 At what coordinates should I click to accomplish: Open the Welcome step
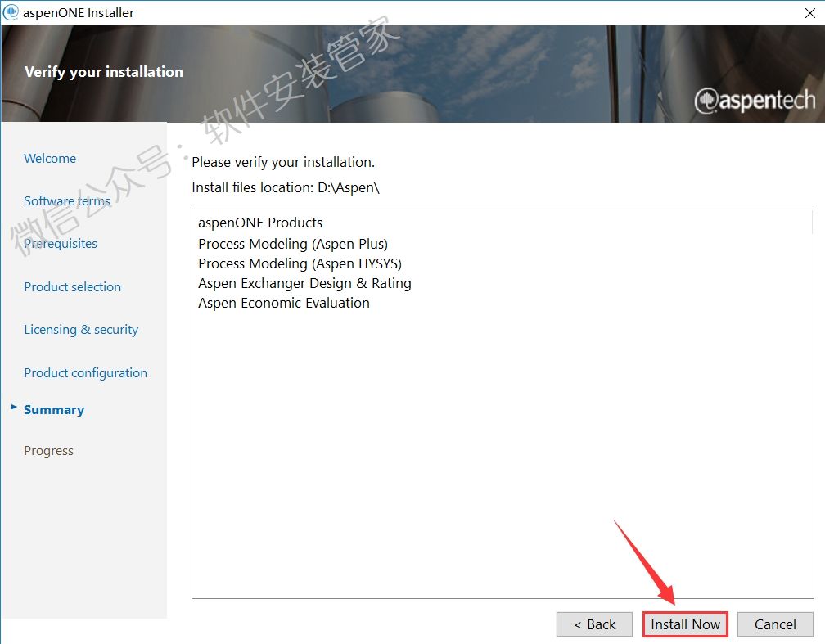[50, 159]
